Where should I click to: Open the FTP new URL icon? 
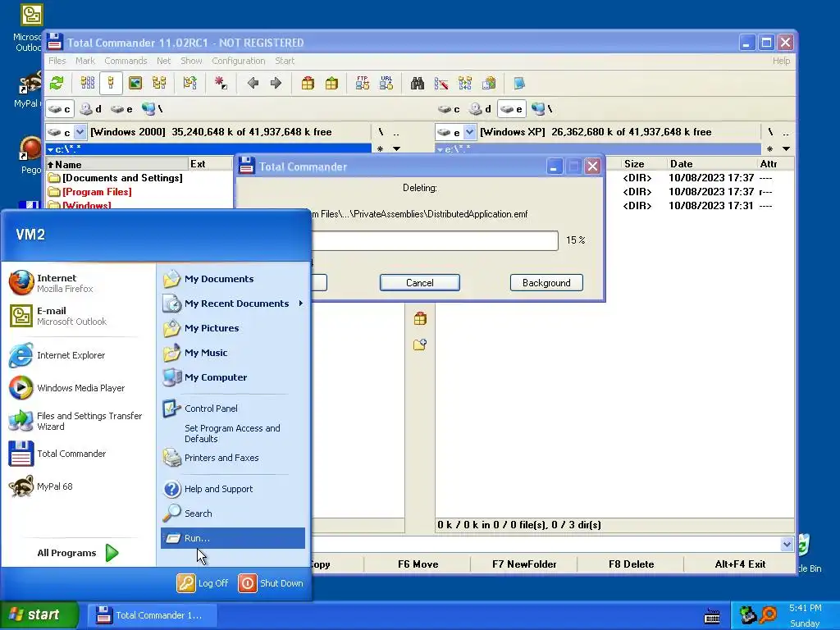coord(386,83)
